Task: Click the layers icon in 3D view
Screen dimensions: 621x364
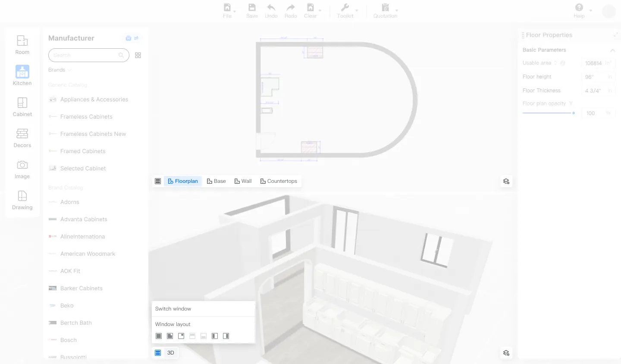Action: coord(506,353)
